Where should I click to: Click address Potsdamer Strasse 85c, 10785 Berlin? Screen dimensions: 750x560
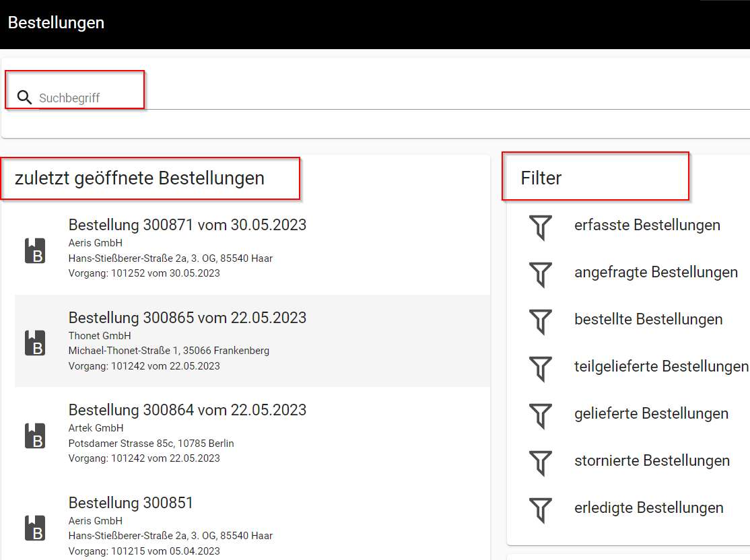point(151,444)
